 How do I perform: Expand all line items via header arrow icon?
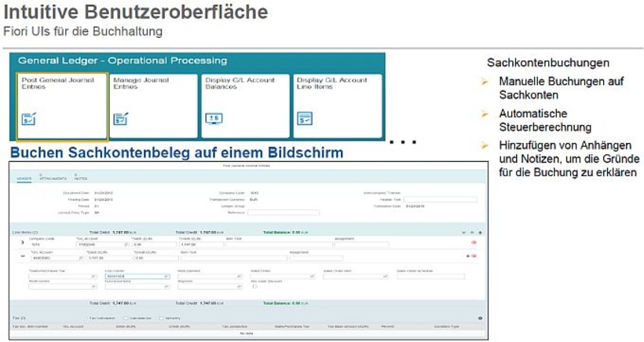click(x=464, y=233)
